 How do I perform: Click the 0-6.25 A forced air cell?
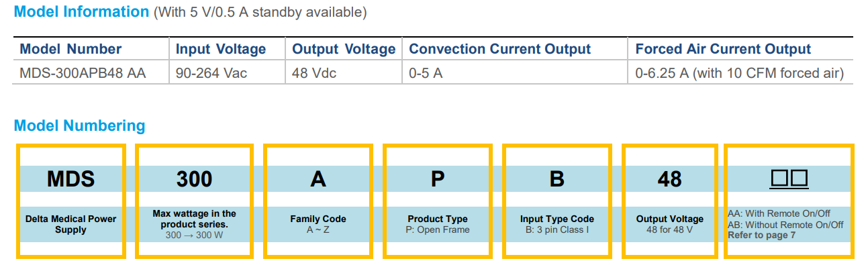(739, 72)
